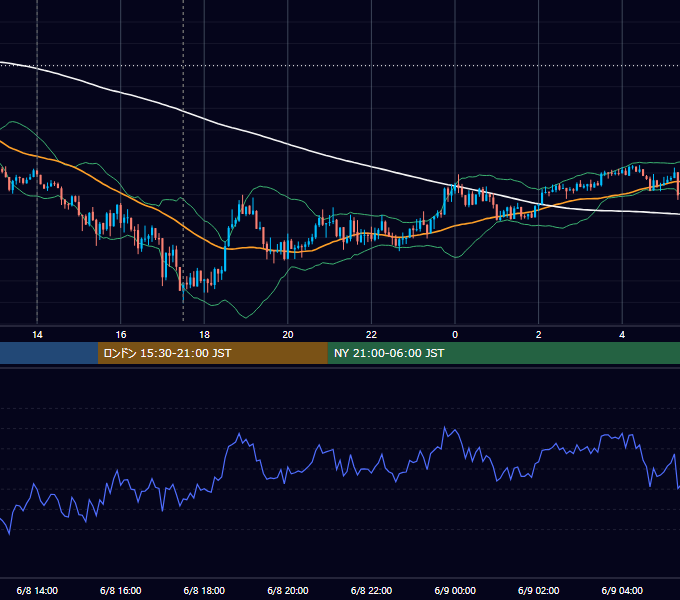
Task: Click the 6/8 22:00 date label
Action: (371, 591)
